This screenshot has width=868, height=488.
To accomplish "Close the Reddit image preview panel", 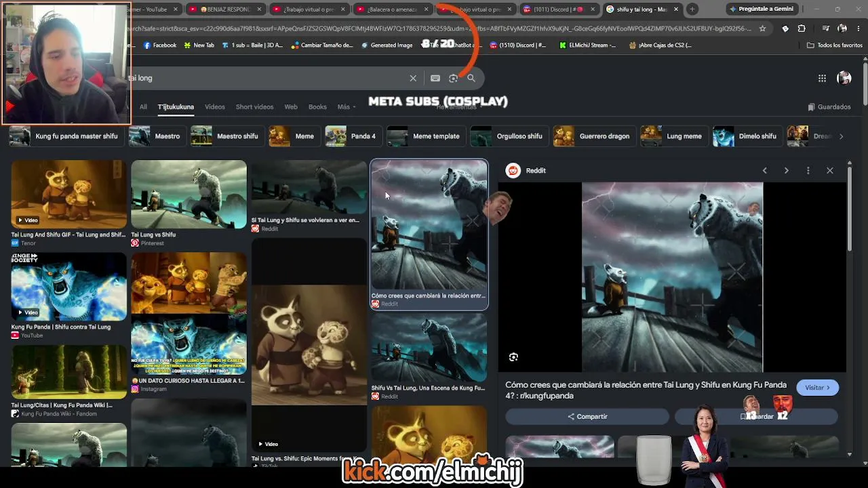I will [x=830, y=171].
